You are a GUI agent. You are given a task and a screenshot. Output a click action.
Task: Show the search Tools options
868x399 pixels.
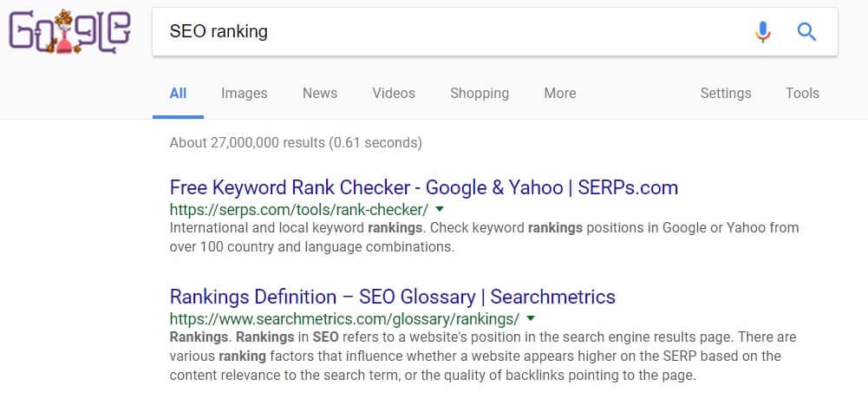click(802, 94)
